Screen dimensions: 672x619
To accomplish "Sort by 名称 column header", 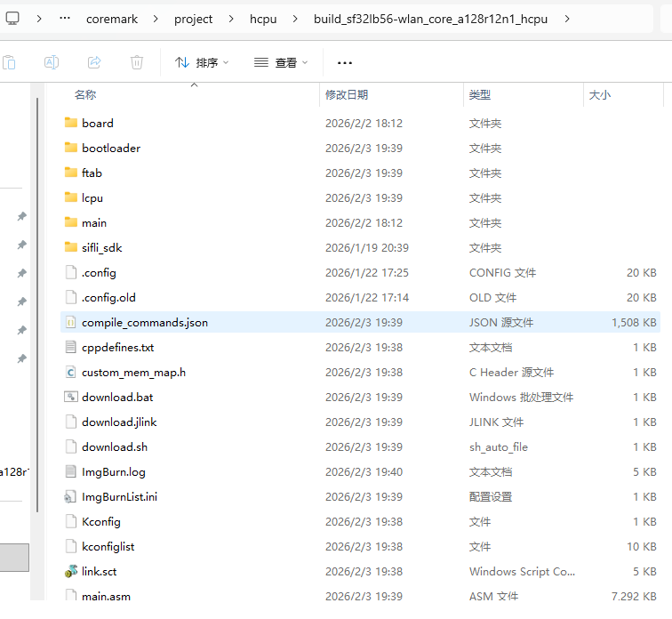I will tap(85, 94).
